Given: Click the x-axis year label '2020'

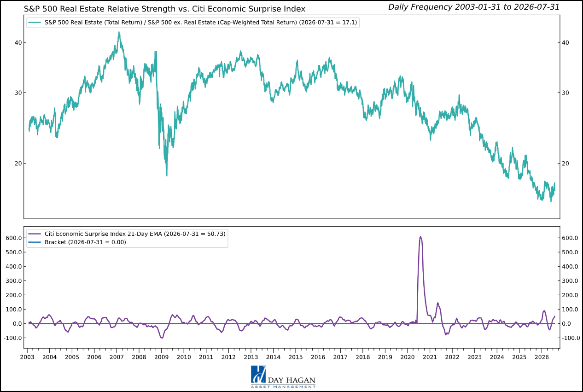Looking at the screenshot, I should click(x=408, y=357).
